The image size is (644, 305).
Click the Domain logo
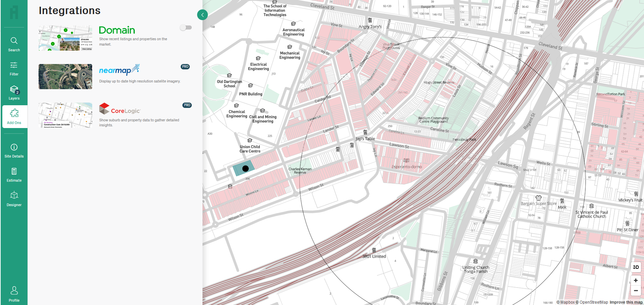117,30
